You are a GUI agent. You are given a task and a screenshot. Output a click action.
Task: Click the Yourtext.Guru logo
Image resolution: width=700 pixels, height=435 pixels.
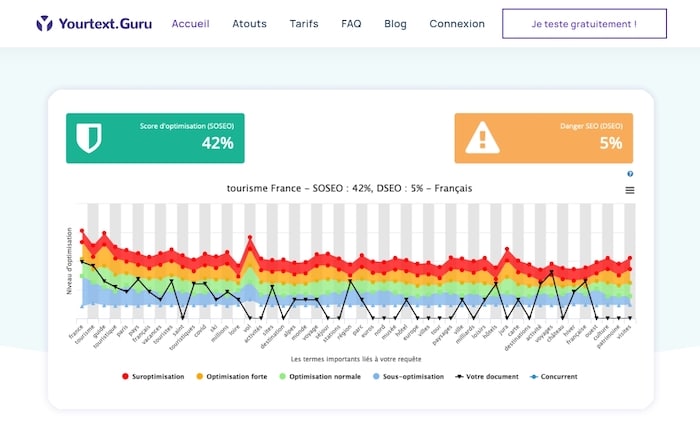[94, 23]
